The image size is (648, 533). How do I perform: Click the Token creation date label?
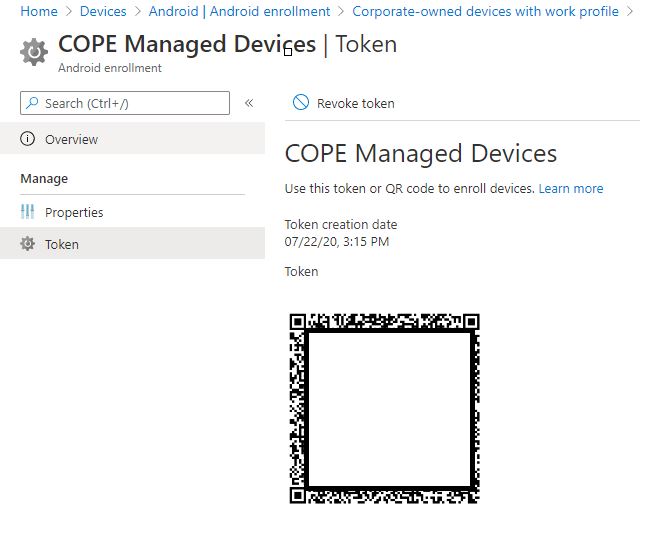pos(341,224)
